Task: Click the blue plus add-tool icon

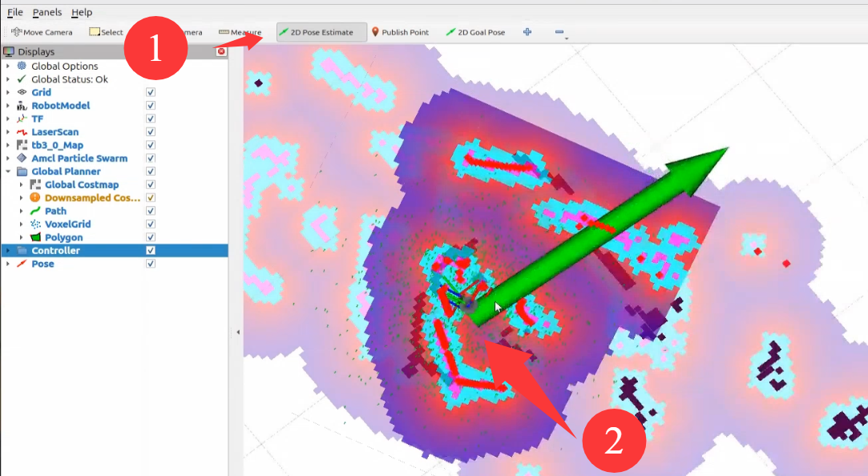Action: pyautogui.click(x=527, y=32)
